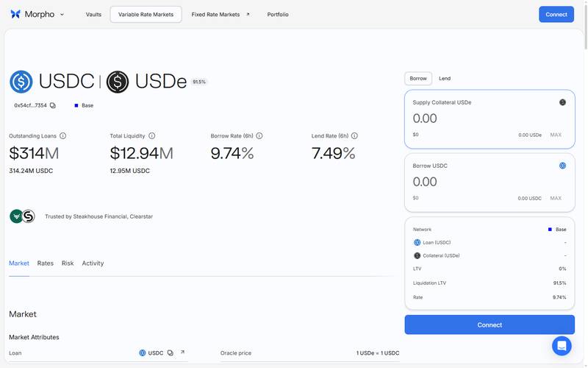Click the large blue Connect button

[x=490, y=325]
